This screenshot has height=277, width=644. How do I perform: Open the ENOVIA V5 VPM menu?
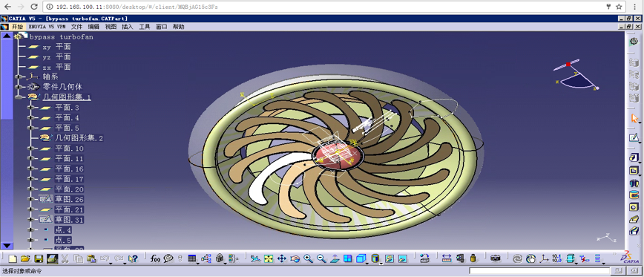(47, 27)
